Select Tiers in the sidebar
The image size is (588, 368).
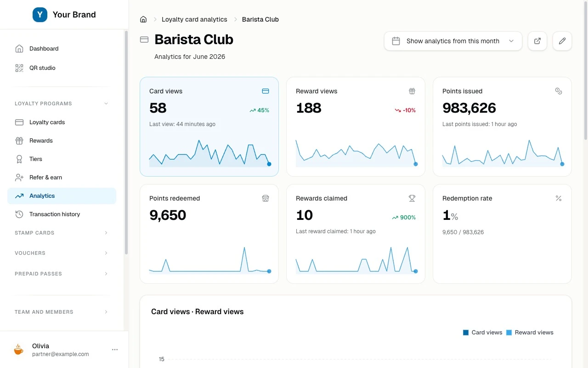pos(62,159)
